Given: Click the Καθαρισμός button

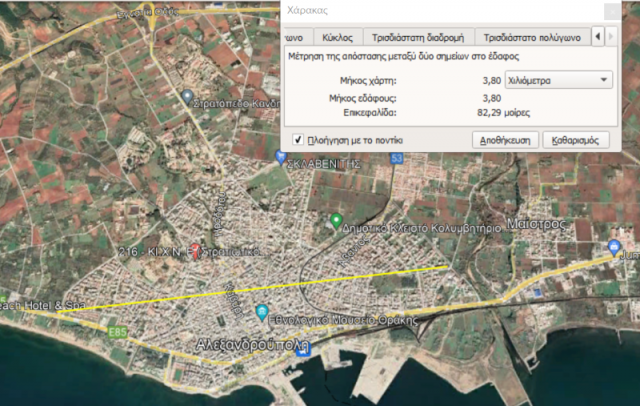Looking at the screenshot, I should (x=576, y=140).
